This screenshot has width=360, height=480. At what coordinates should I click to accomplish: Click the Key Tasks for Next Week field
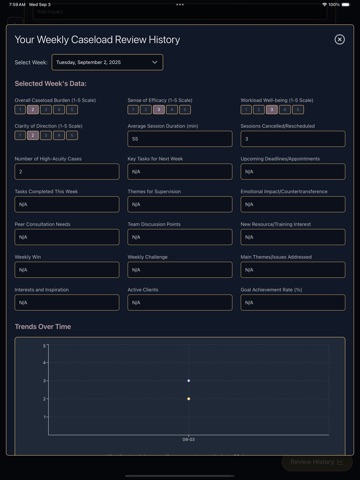pos(180,172)
